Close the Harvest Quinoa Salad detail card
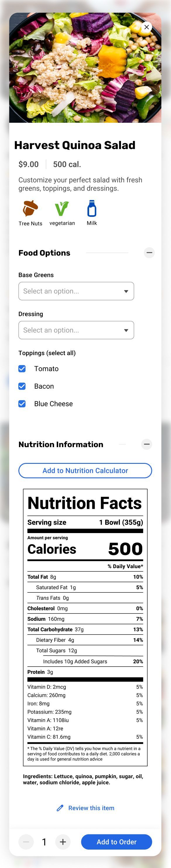 pos(147,27)
